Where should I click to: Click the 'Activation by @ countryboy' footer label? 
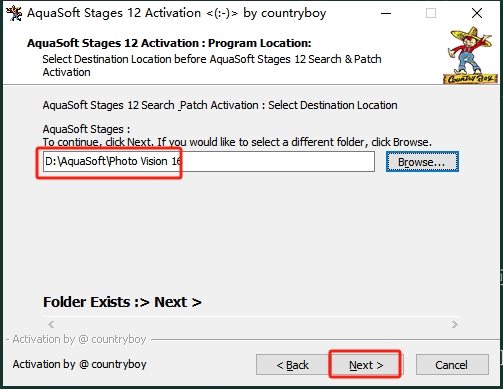click(x=79, y=364)
